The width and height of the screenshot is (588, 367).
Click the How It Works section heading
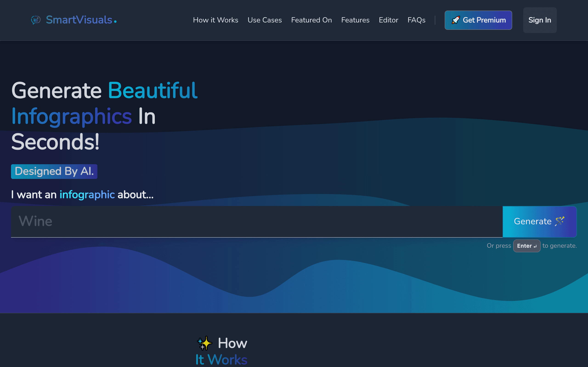click(x=222, y=351)
